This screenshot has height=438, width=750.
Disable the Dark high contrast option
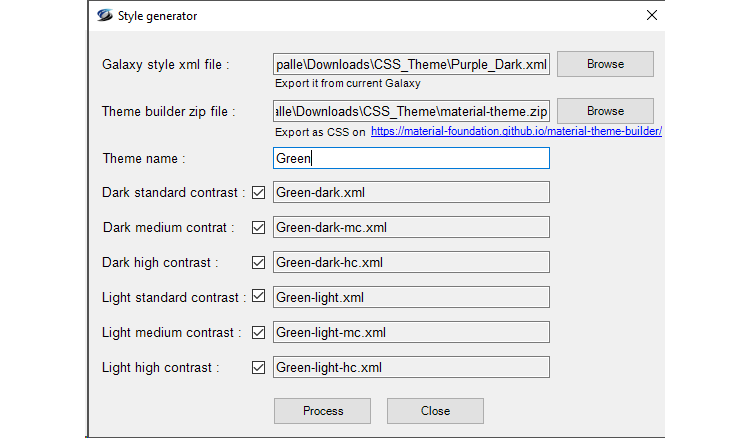pyautogui.click(x=259, y=263)
